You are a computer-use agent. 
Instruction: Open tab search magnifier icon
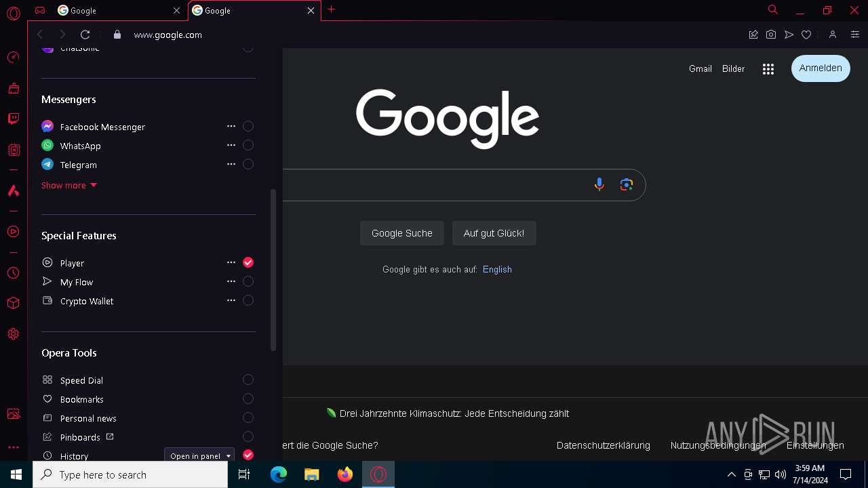click(772, 9)
